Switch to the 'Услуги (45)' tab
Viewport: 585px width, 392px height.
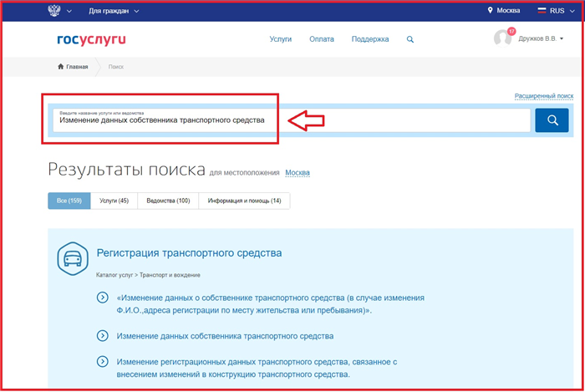(114, 201)
